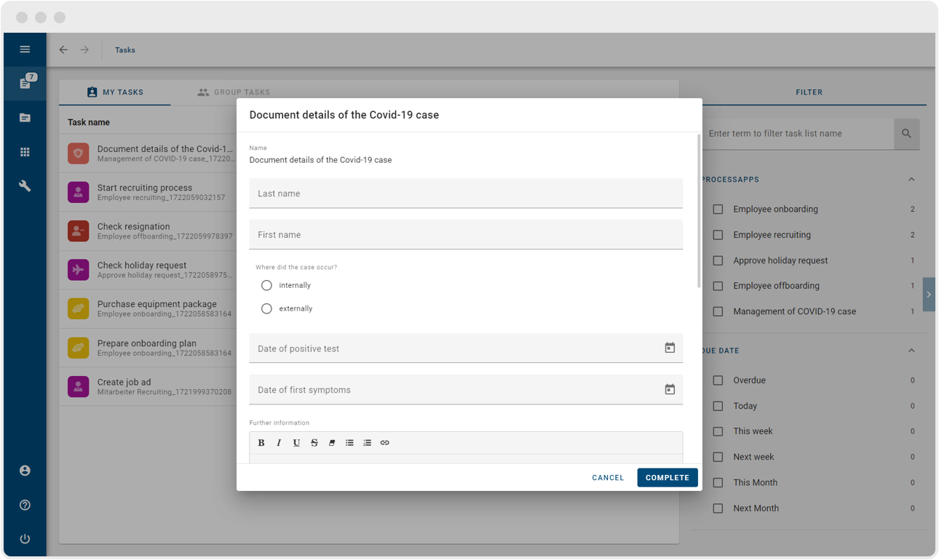Screen dimensions: 939x560
Task: Check the Employee recruiting filter
Action: tap(718, 235)
